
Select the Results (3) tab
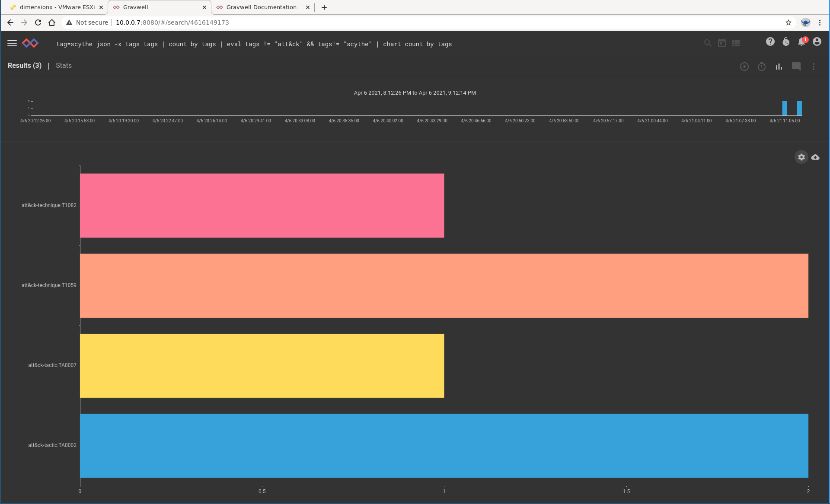(25, 66)
